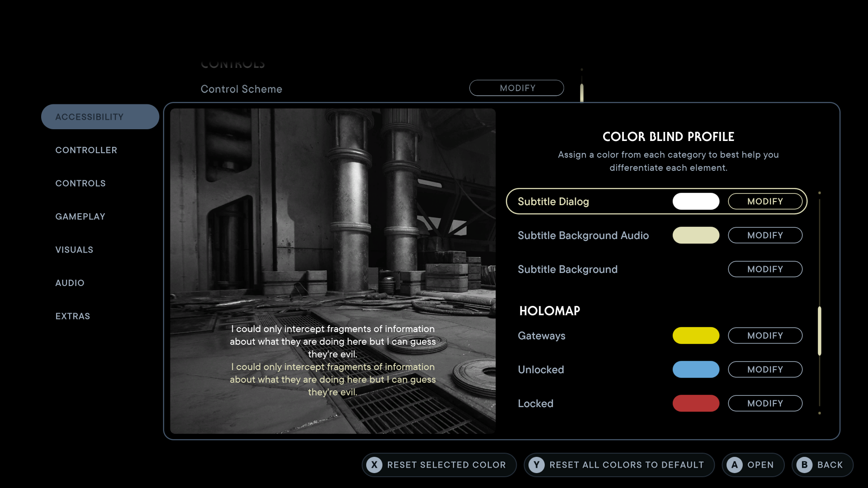The image size is (868, 488).
Task: Modify the Gateways holomap color
Action: click(765, 335)
